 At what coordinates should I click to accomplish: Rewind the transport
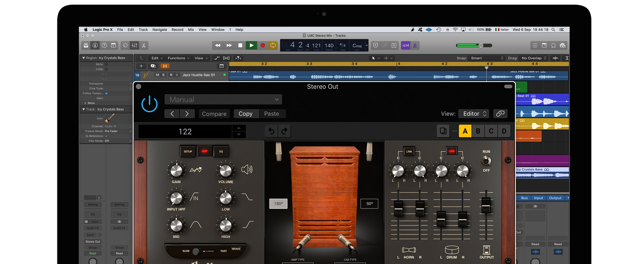(218, 45)
